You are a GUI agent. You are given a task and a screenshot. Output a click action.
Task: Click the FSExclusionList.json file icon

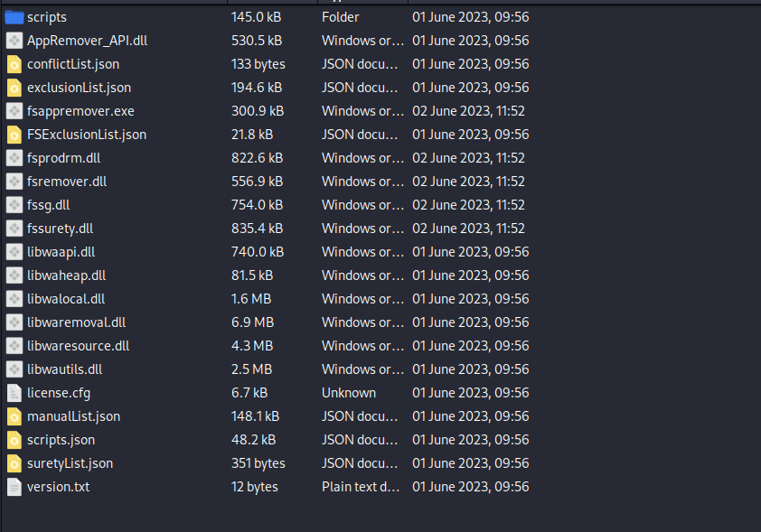tap(14, 135)
